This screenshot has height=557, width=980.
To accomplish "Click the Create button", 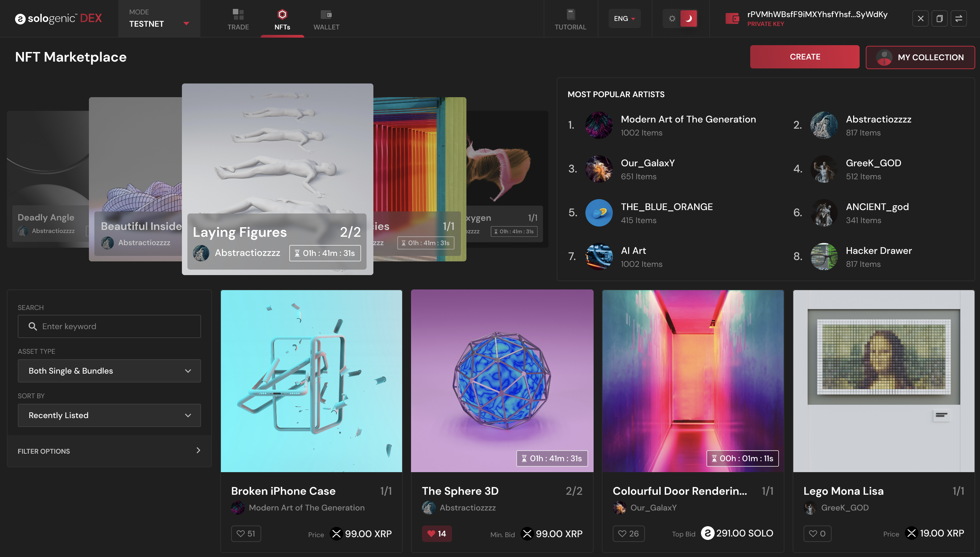I will (x=805, y=56).
